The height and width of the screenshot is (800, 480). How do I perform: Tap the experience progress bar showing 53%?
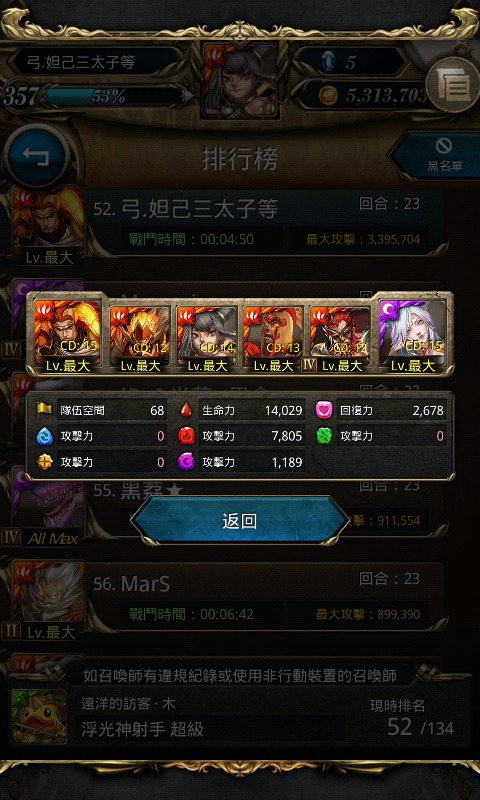[x=113, y=96]
